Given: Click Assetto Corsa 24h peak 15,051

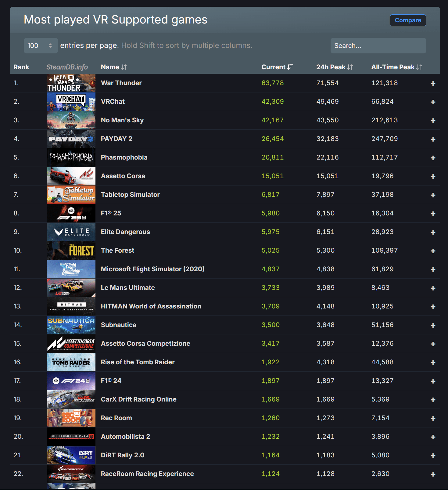Looking at the screenshot, I should (328, 176).
